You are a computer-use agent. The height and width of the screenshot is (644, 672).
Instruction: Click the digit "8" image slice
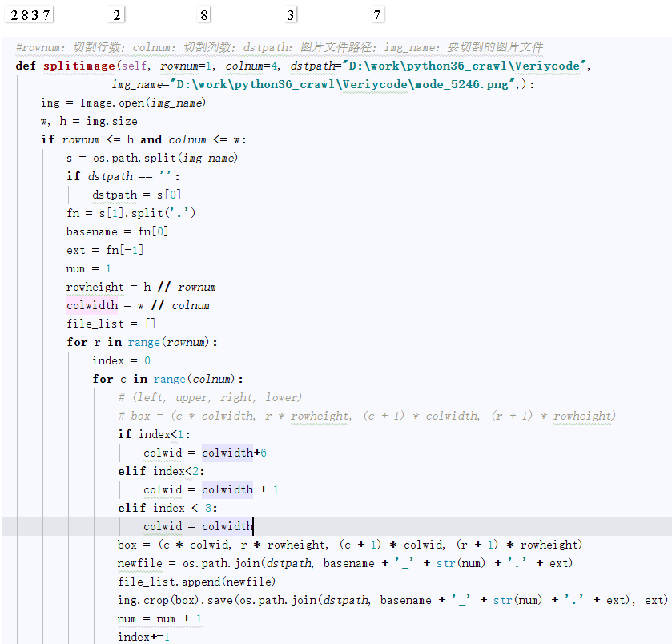coord(203,14)
